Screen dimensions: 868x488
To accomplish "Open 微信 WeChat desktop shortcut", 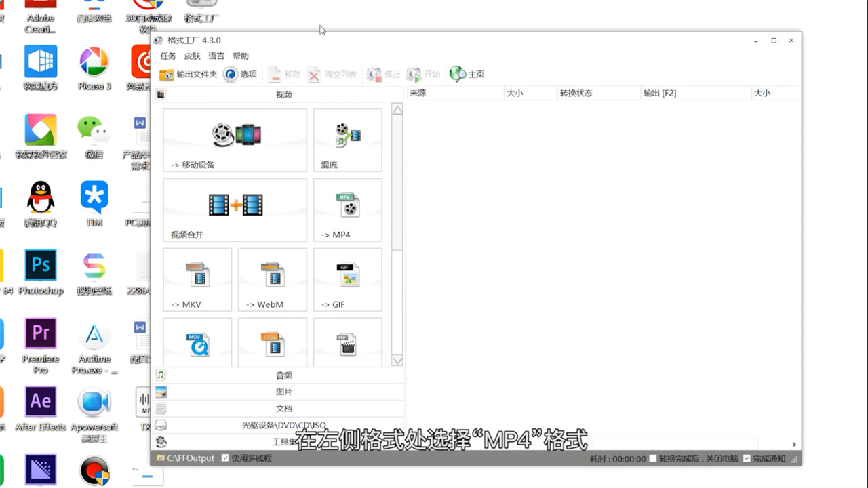I will pyautogui.click(x=94, y=136).
